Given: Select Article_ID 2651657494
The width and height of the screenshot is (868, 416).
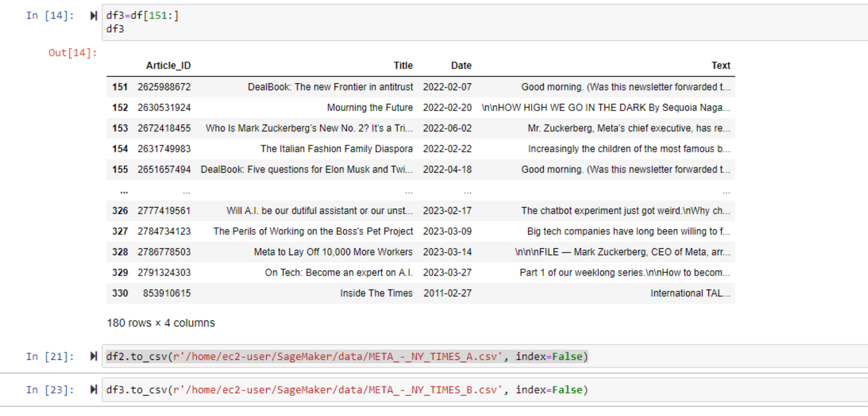Looking at the screenshot, I should tap(164, 169).
